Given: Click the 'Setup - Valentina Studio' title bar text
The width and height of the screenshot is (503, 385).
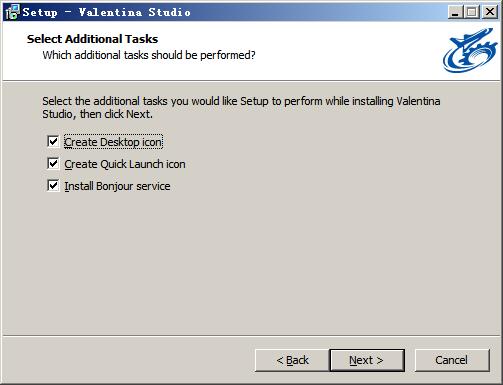Looking at the screenshot, I should [107, 12].
